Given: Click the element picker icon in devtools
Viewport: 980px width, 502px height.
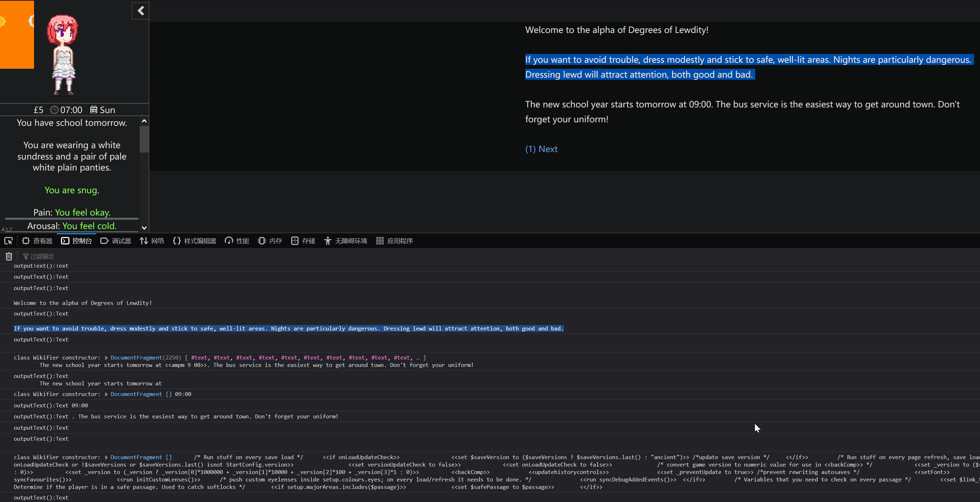Looking at the screenshot, I should [9, 241].
